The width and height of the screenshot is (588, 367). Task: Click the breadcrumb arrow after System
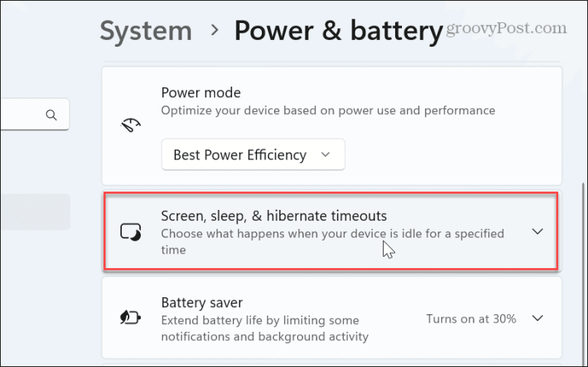214,30
